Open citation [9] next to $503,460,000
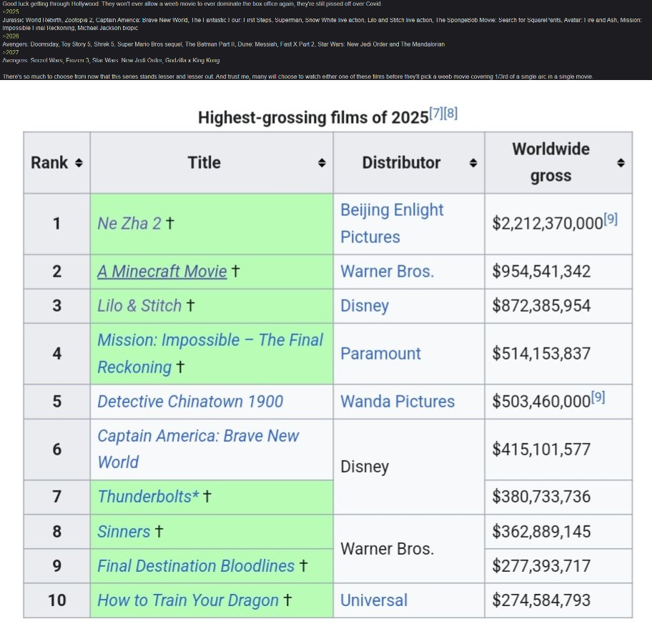 click(x=598, y=397)
